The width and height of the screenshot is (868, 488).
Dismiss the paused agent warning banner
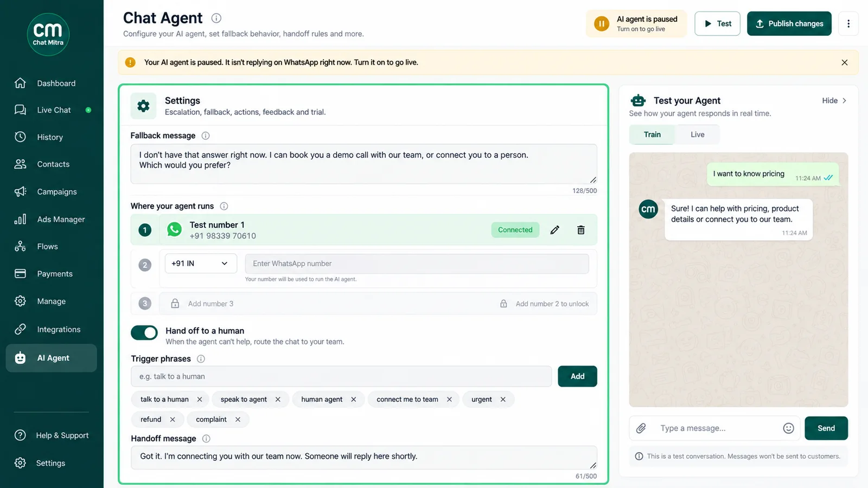pos(844,62)
